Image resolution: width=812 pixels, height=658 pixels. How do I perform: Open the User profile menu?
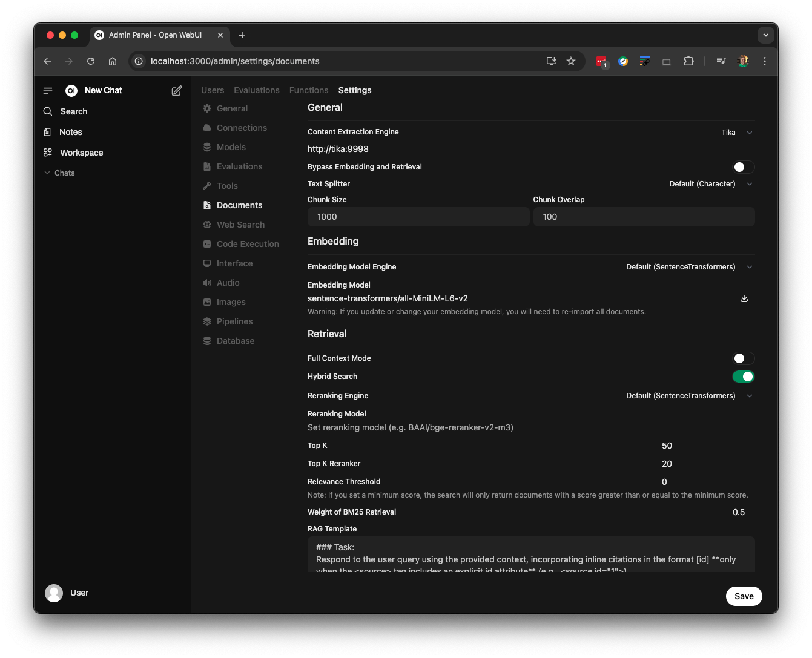click(x=67, y=593)
